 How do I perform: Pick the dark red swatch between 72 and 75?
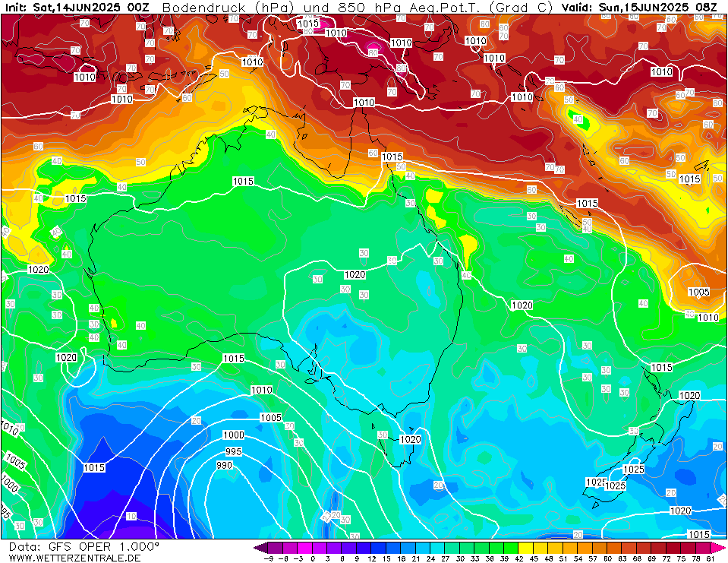point(673,548)
